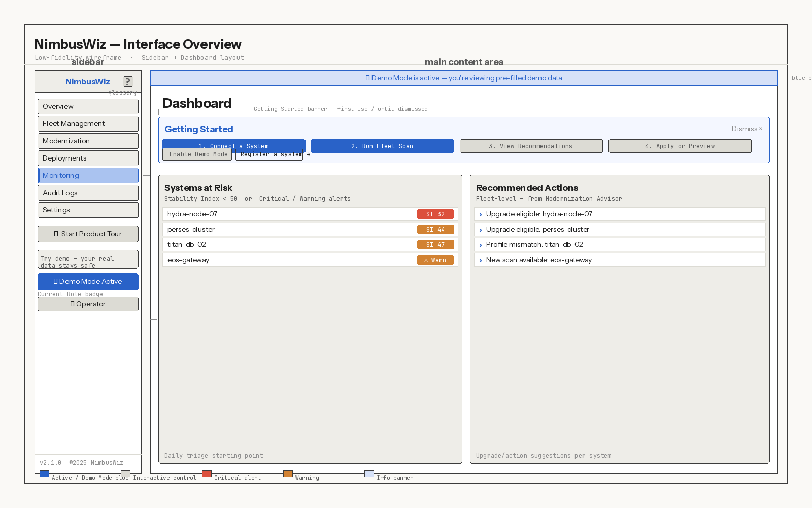Expand Profile mismatch: titan-db-02 action
Screen dimensions: 812x508
click(x=620, y=244)
